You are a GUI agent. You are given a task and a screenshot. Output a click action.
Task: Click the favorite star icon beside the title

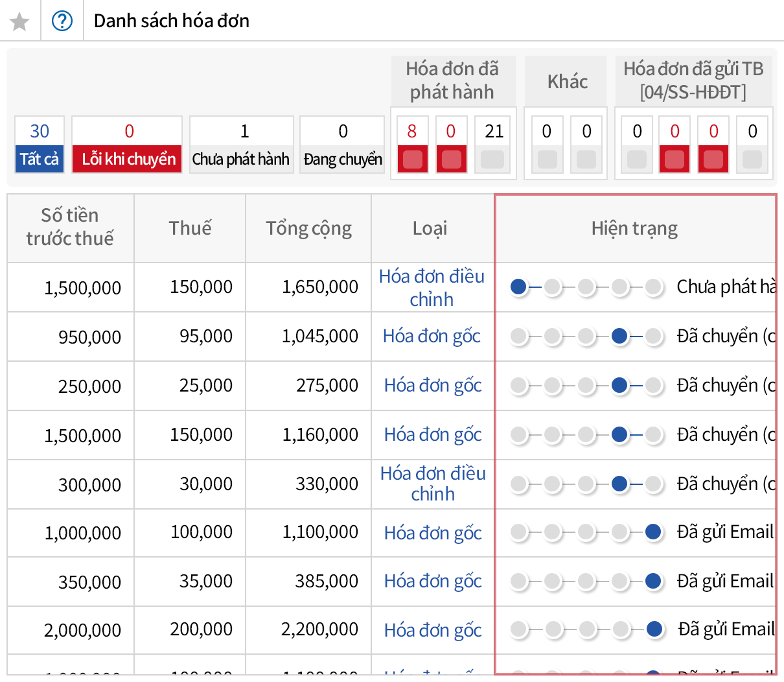click(19, 20)
